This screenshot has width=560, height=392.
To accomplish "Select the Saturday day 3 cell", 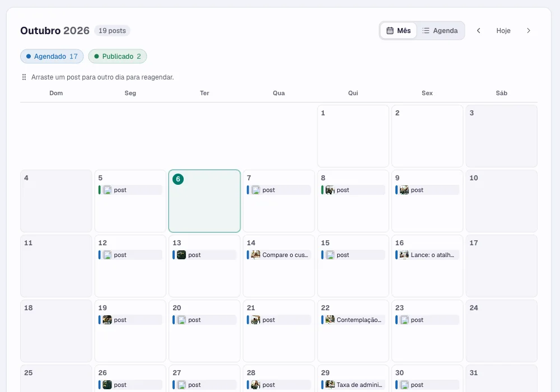I will click(501, 136).
